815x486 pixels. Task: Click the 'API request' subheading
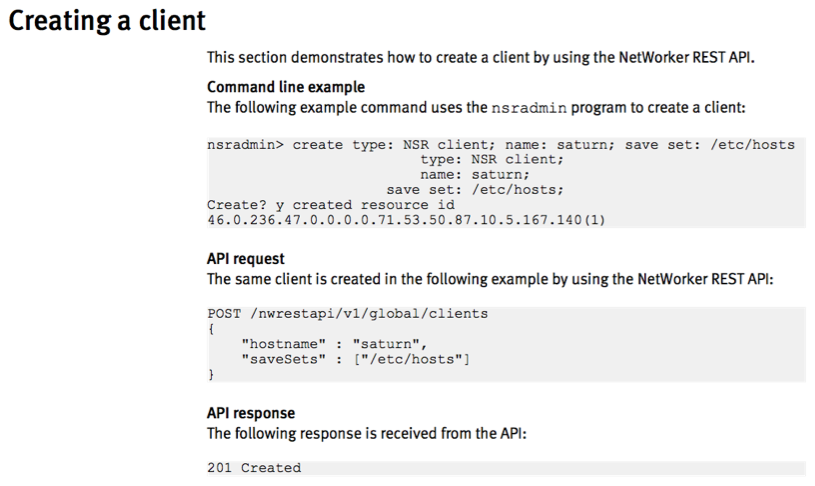pos(246,259)
